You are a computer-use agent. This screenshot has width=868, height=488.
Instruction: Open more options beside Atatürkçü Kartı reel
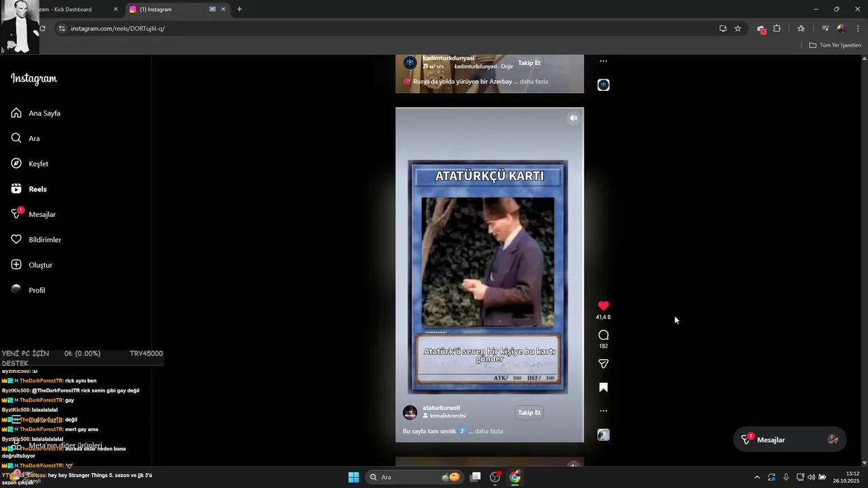(604, 411)
